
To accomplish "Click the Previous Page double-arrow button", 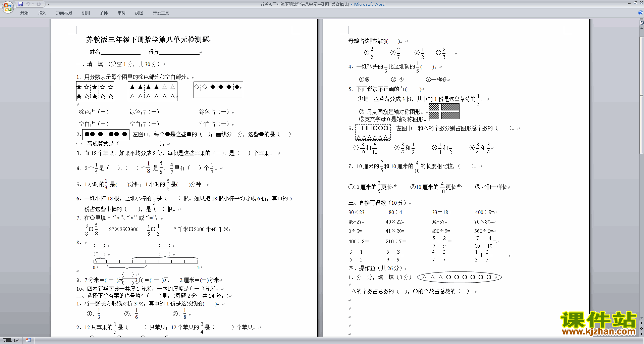I will click(x=642, y=324).
